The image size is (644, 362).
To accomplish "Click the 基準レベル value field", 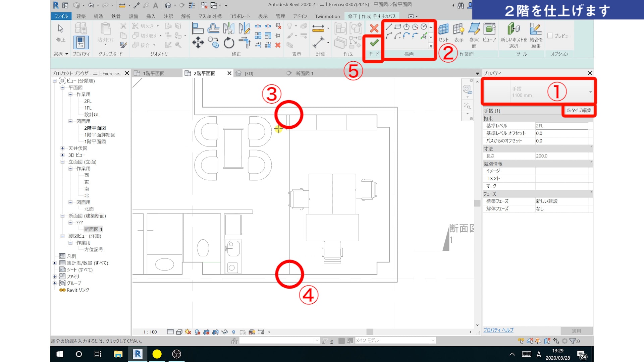I will 561,126.
